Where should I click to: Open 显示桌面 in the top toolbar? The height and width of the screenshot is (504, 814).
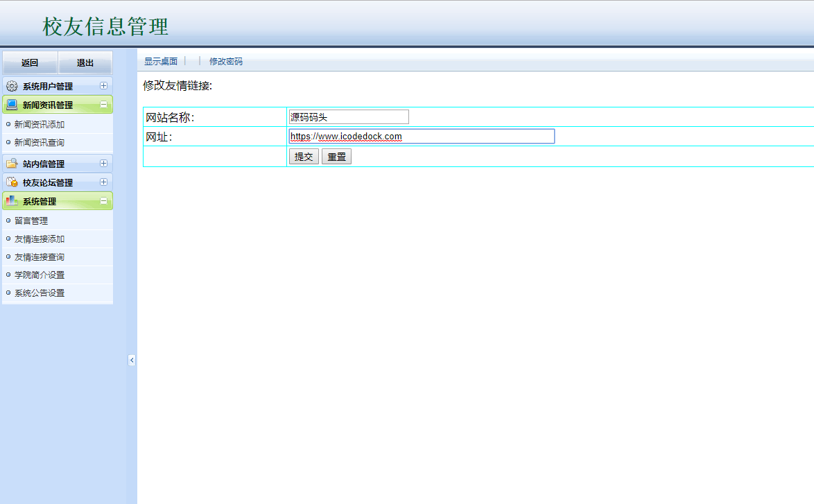(160, 61)
